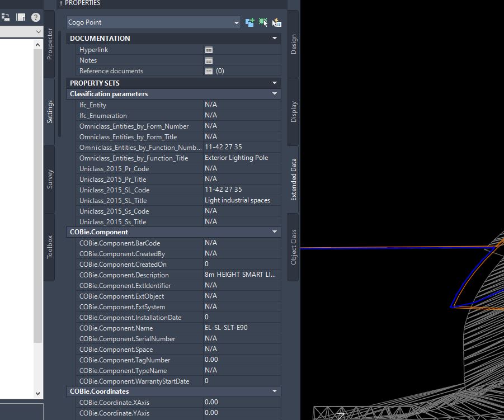Open the Toolspace dropdown above the list
The width and height of the screenshot is (504, 420).
[x=38, y=32]
